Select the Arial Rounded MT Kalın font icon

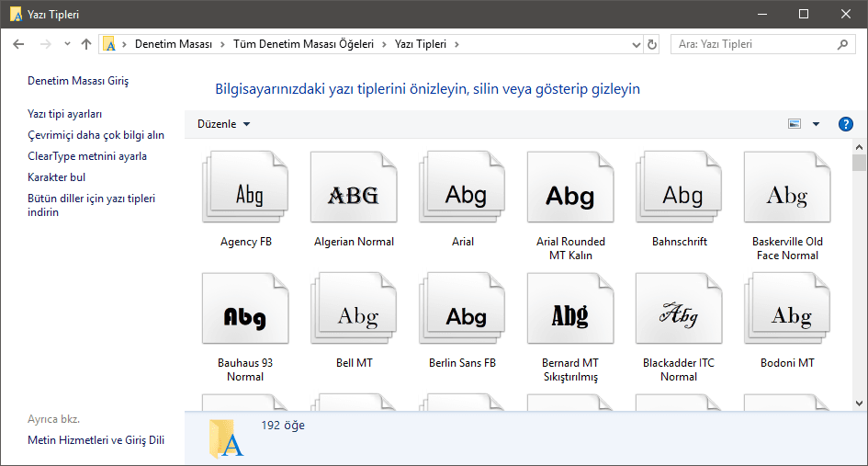(x=570, y=187)
